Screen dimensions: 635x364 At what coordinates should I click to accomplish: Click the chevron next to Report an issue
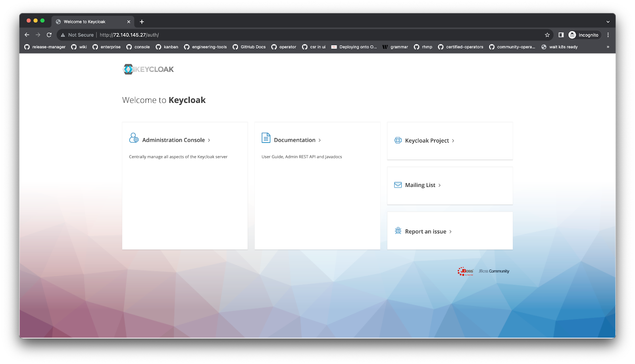(x=450, y=232)
